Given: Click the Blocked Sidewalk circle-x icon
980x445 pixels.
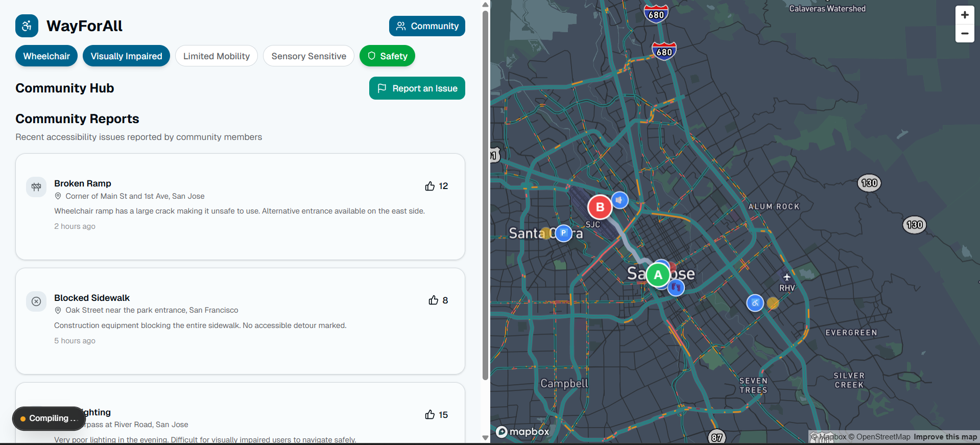Looking at the screenshot, I should [x=36, y=301].
